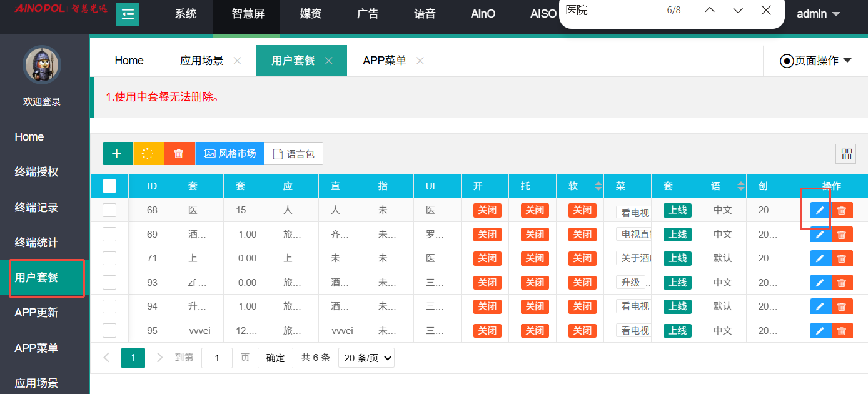
Task: Toggle 上线 status in row 69
Action: pos(677,235)
